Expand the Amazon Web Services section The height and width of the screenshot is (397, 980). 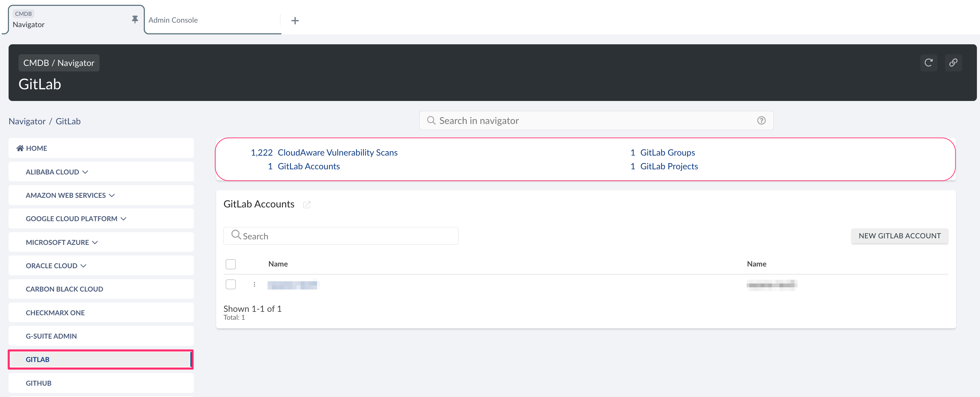112,195
